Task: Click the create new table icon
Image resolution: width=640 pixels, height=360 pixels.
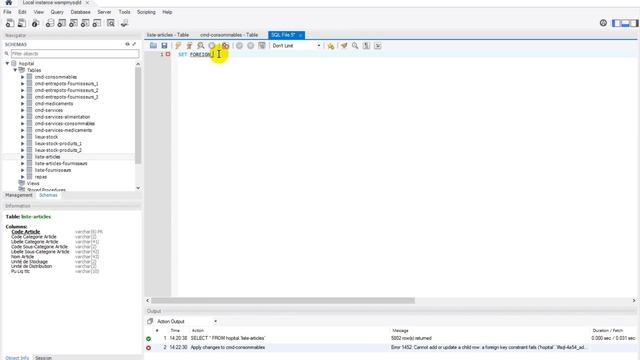Action: coord(61,23)
